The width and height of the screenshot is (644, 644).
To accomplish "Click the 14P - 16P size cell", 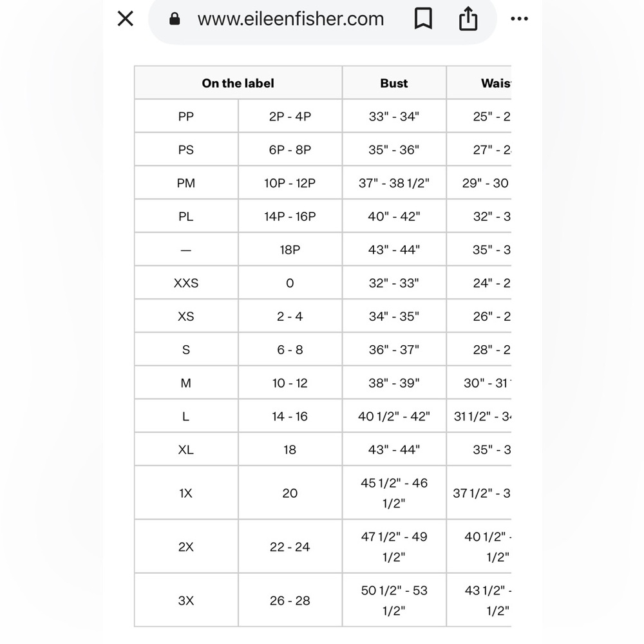I will pos(290,216).
